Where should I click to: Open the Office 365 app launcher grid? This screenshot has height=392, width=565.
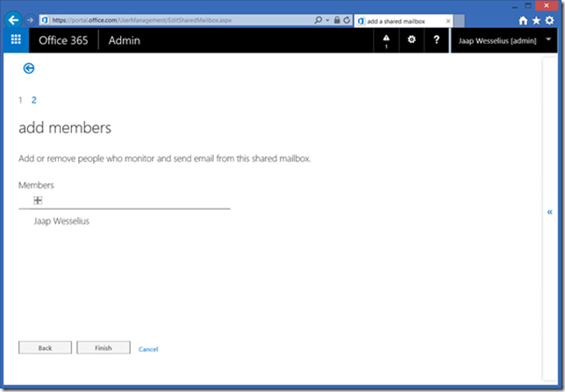click(16, 40)
